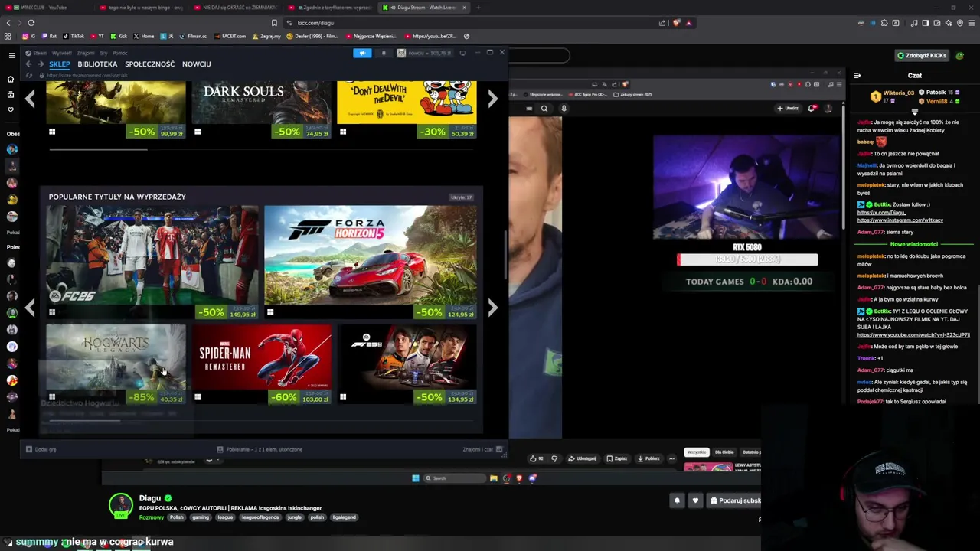Go back in popular titles carousel with left arrow
The height and width of the screenshot is (551, 980).
pos(30,308)
